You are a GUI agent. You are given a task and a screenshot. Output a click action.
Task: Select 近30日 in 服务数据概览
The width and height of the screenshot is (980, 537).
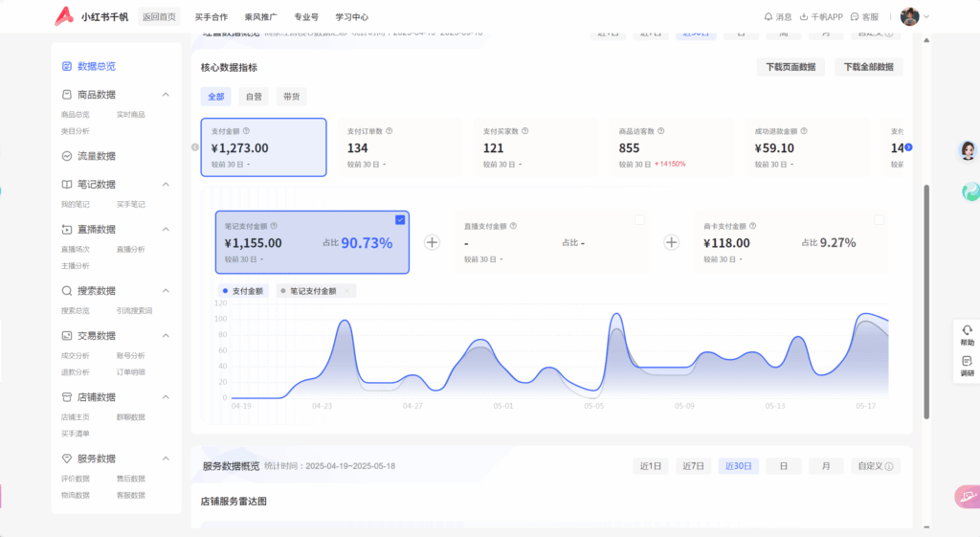pos(738,466)
